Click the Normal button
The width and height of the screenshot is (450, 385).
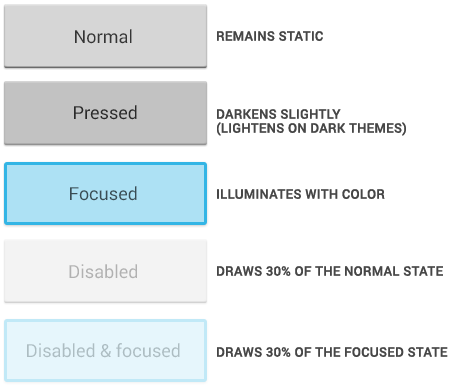[105, 36]
